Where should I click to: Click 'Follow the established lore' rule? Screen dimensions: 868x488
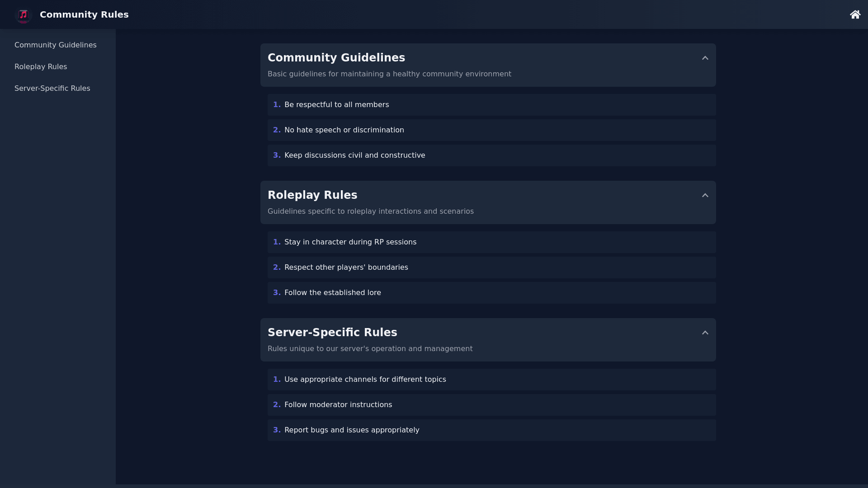tap(332, 293)
